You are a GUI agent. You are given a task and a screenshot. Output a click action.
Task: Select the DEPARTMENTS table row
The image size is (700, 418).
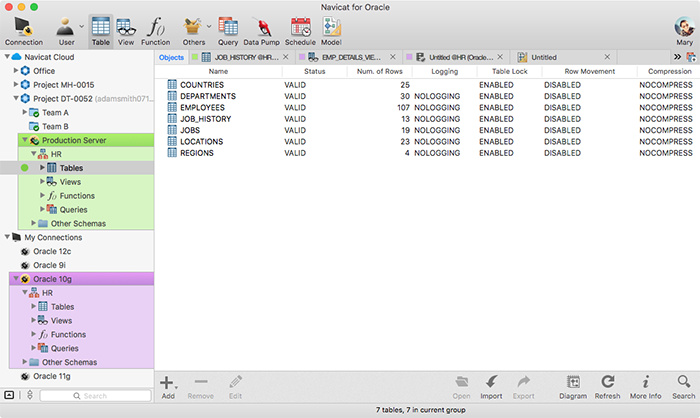point(427,96)
